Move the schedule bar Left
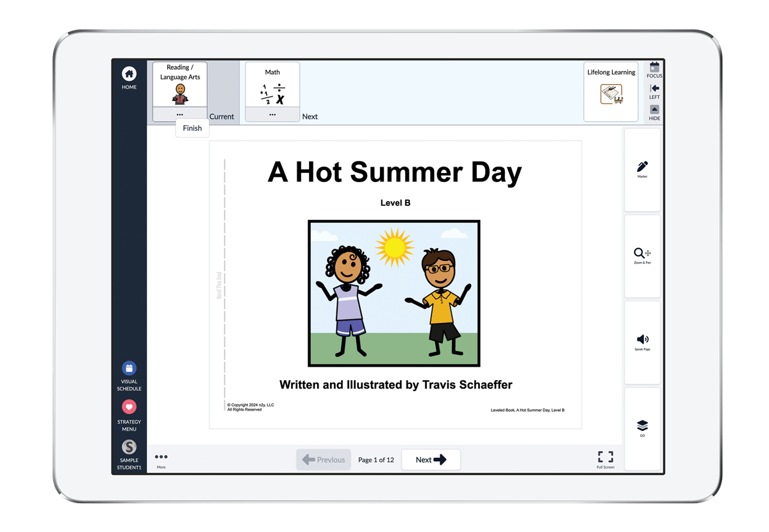The image size is (769, 532). click(654, 92)
